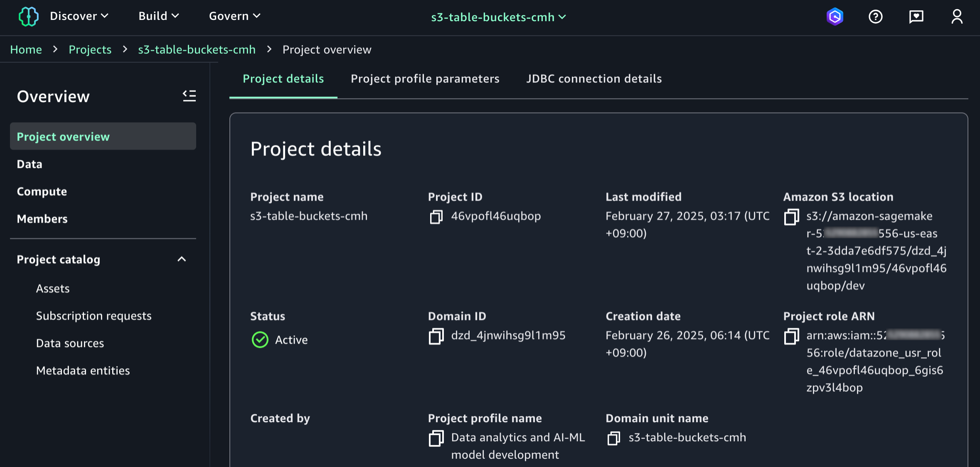980x467 pixels.
Task: Open the user profile icon
Action: (x=957, y=17)
